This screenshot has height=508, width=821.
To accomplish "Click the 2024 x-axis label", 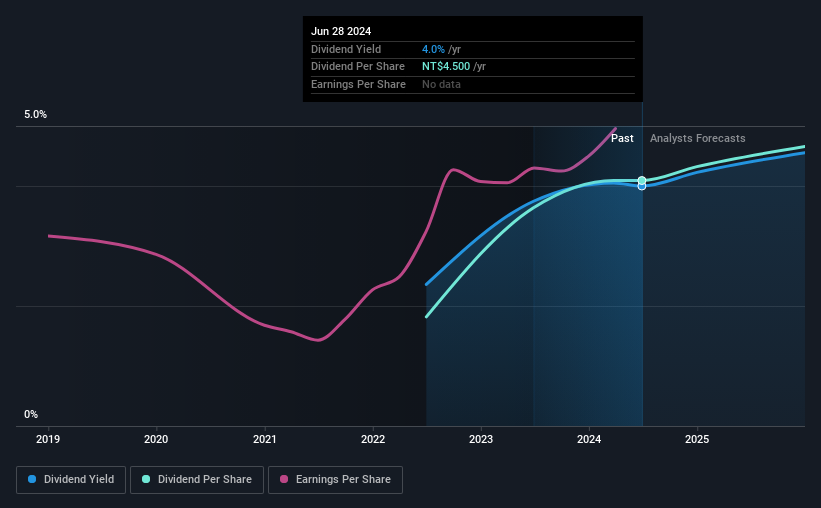I will point(589,439).
